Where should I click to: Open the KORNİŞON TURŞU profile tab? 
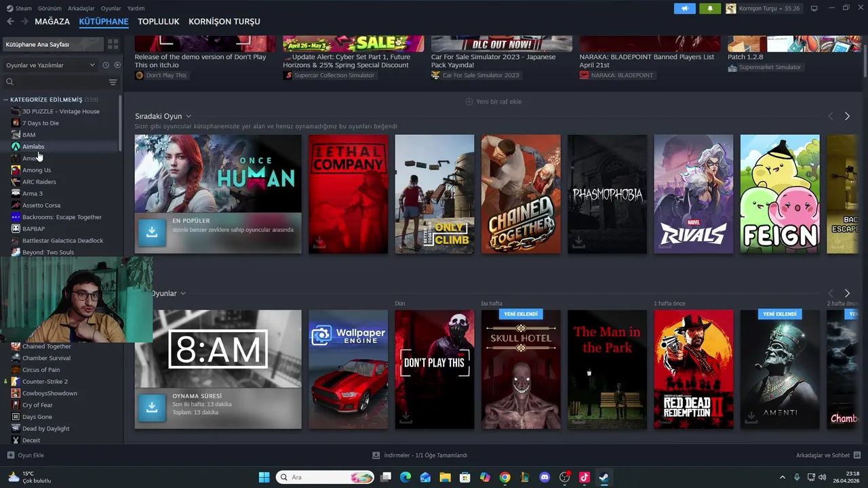[x=224, y=22]
